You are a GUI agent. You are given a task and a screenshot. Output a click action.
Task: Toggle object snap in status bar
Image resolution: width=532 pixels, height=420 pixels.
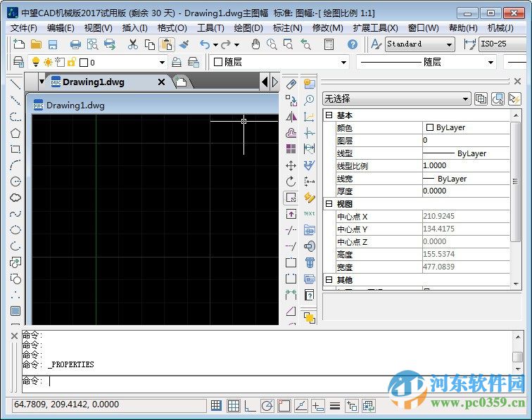(284, 405)
